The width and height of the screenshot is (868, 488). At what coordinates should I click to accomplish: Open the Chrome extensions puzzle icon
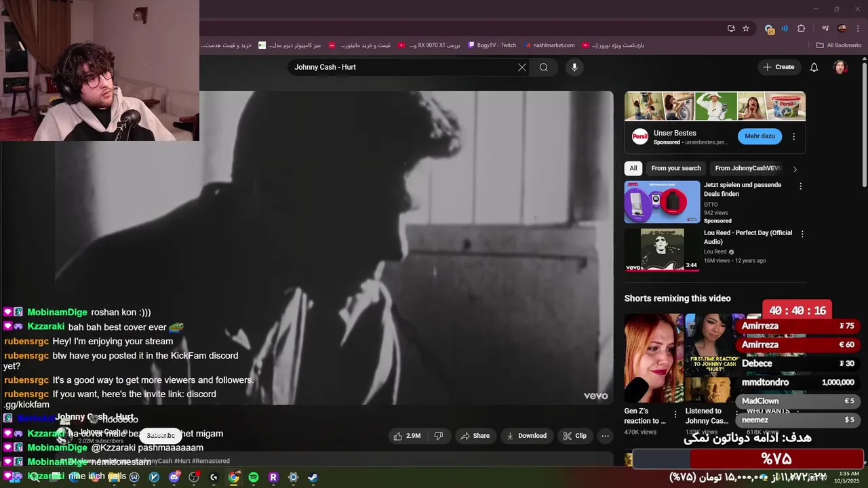point(802,28)
